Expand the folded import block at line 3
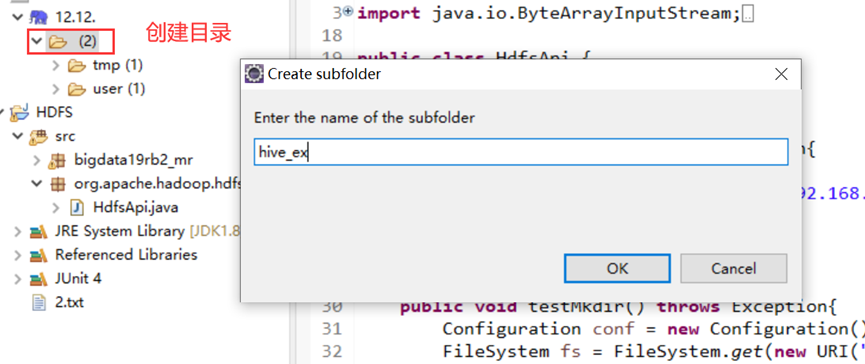The height and width of the screenshot is (364, 865). pos(348,12)
